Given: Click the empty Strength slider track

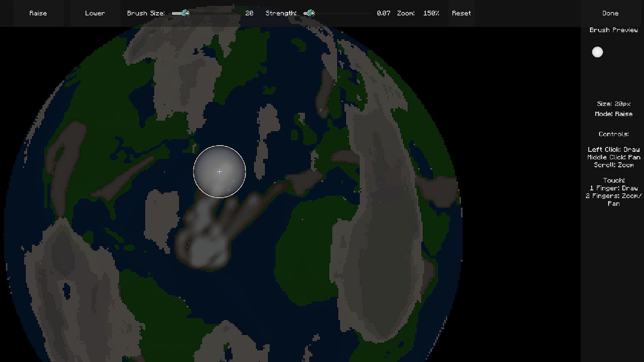Looking at the screenshot, I should (342, 13).
